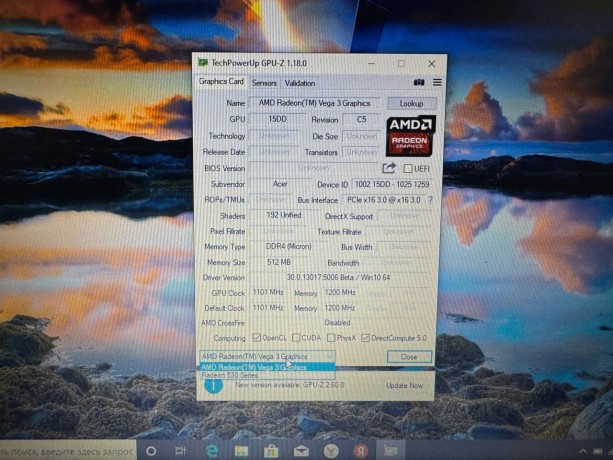This screenshot has height=460, width=613.
Task: Close GPU-Z with the title bar X
Action: click(x=431, y=64)
